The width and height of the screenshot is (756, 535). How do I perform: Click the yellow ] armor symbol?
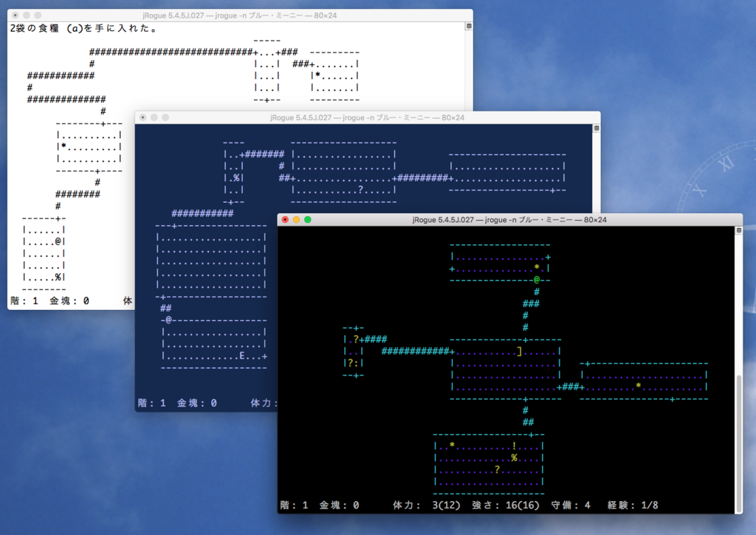click(520, 351)
